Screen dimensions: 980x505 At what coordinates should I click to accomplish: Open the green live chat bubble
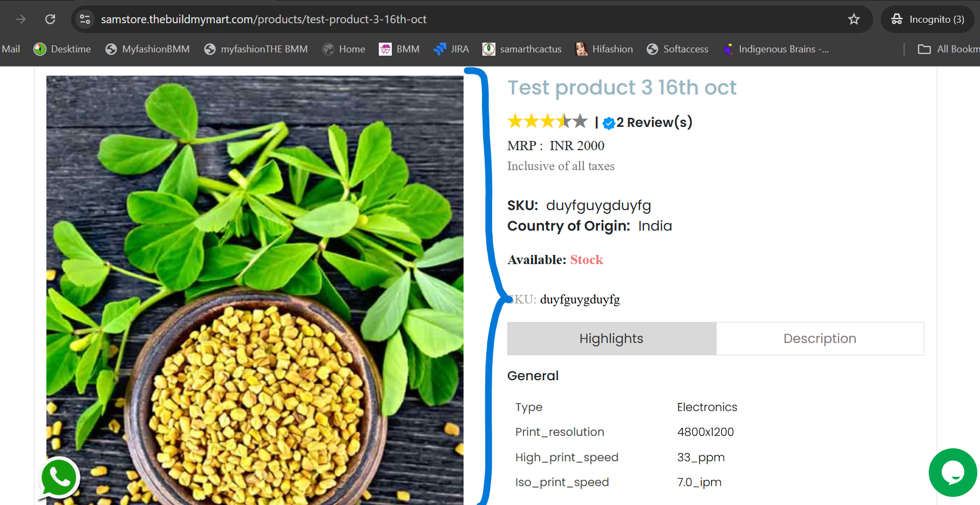[x=952, y=473]
